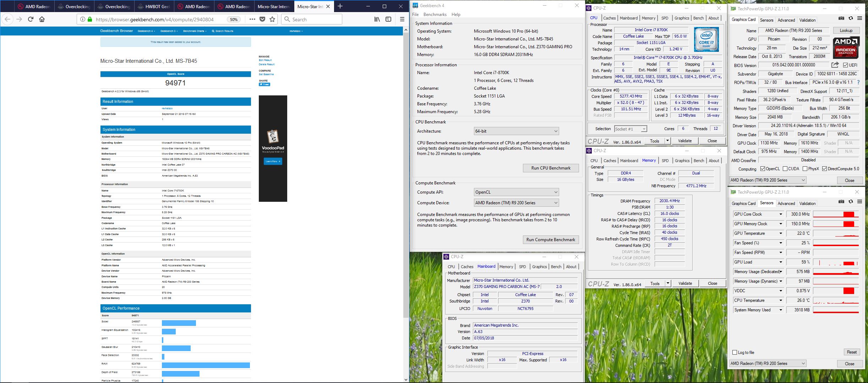Open a new browser tab with plus

click(340, 6)
